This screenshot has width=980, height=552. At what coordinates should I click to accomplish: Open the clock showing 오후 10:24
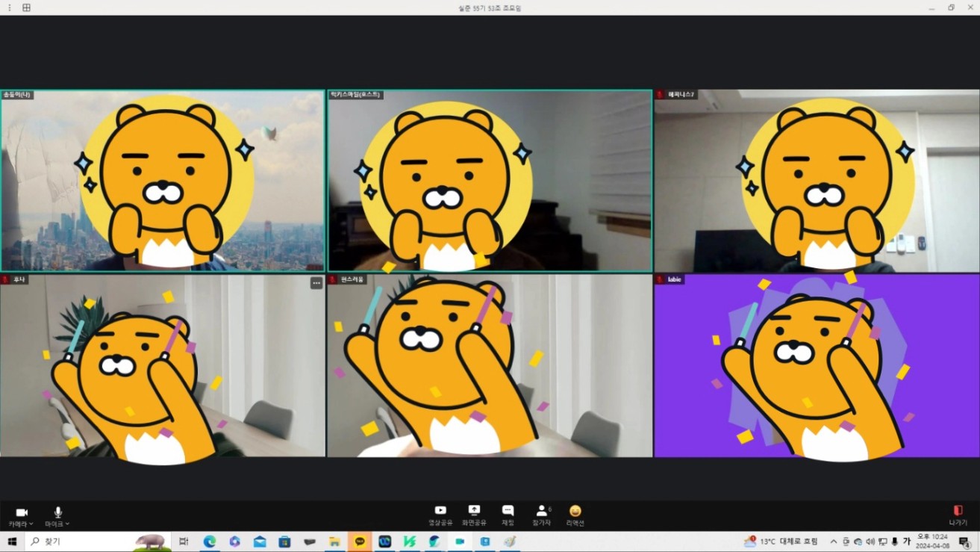coord(933,542)
